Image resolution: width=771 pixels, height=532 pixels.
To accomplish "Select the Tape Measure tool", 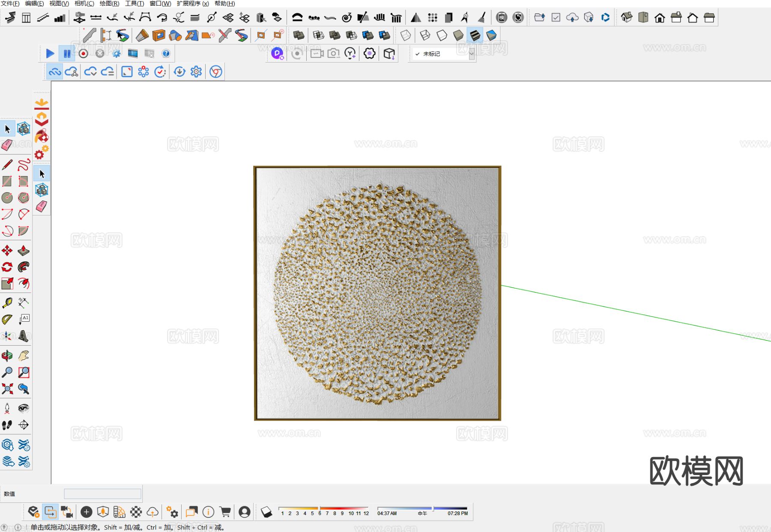I will (7, 303).
